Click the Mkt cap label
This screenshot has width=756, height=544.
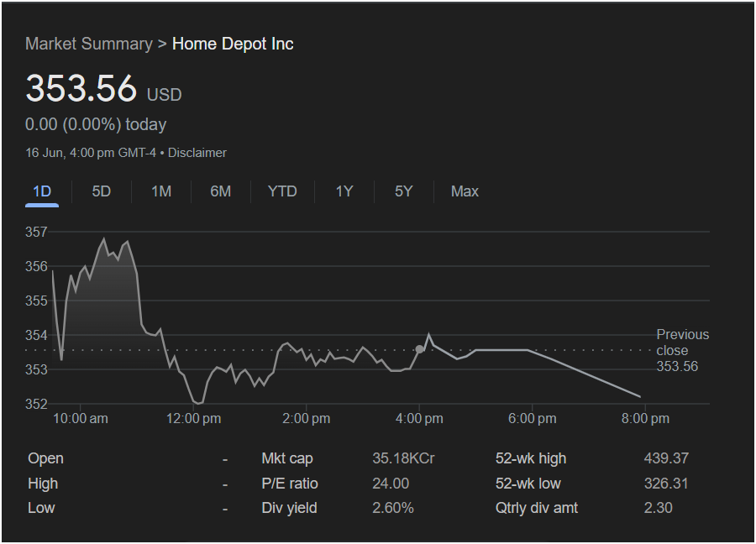pos(287,458)
